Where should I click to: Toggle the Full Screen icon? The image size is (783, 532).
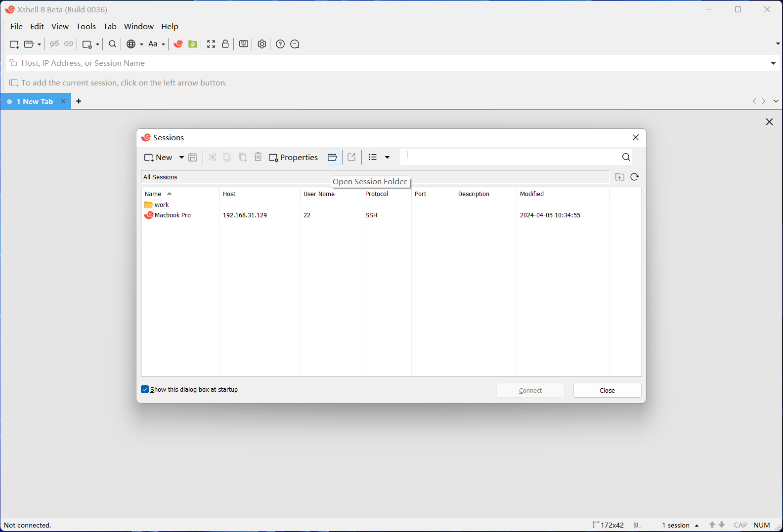click(x=211, y=44)
